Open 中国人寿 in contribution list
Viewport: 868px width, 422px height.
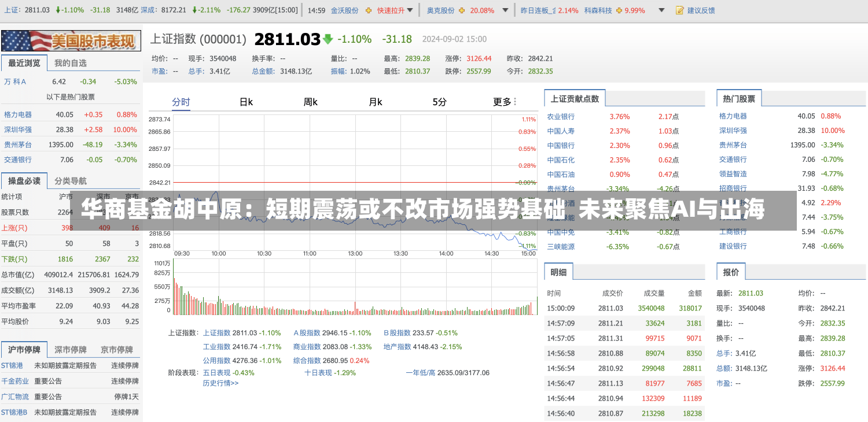pos(561,131)
